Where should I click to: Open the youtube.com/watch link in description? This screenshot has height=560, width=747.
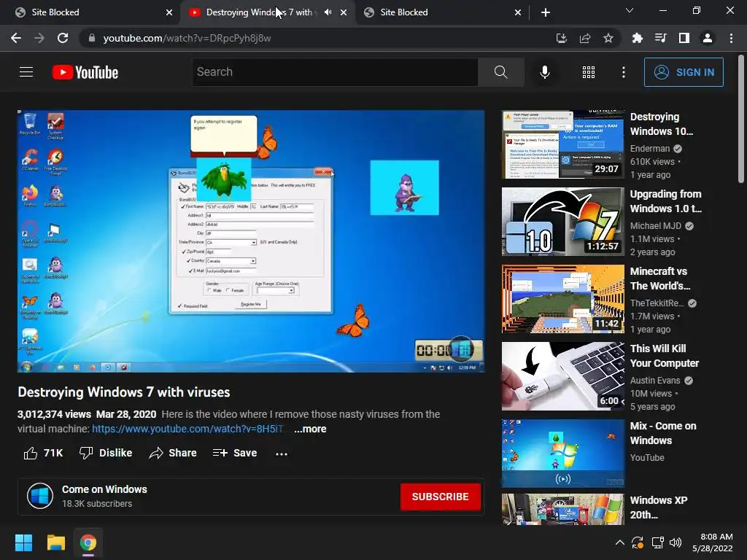point(188,429)
